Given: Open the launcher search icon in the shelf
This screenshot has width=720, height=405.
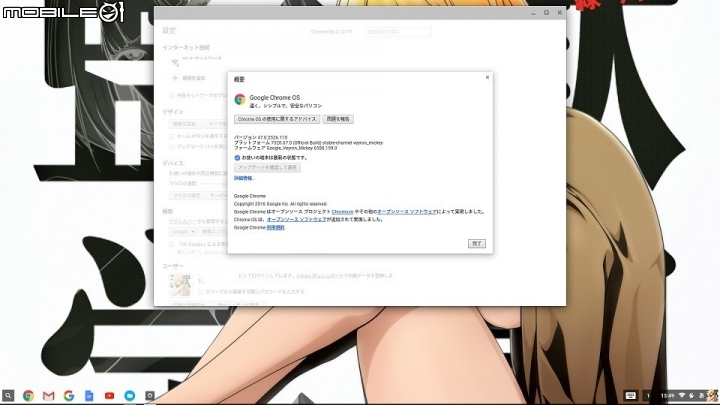Looking at the screenshot, I should (x=8, y=395).
